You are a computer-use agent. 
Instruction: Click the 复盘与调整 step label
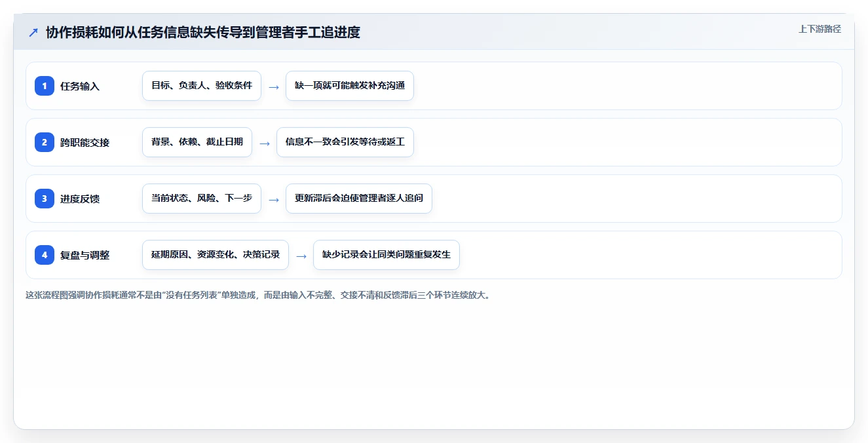pyautogui.click(x=85, y=256)
